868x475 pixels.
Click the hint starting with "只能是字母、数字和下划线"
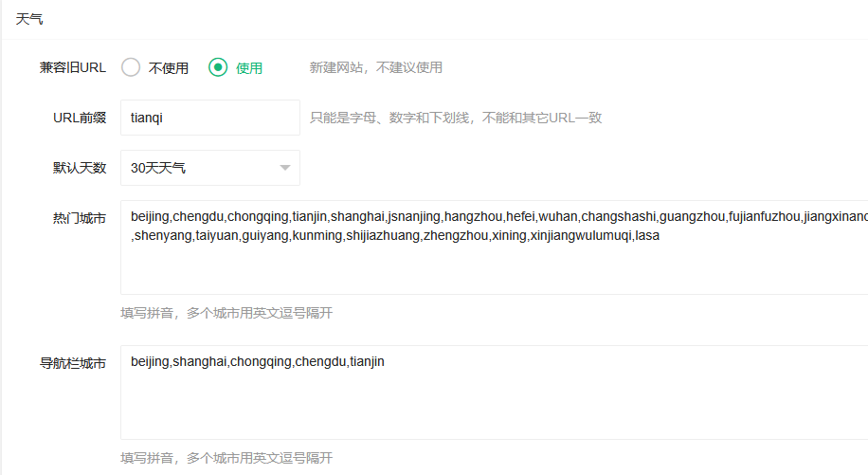pos(455,118)
